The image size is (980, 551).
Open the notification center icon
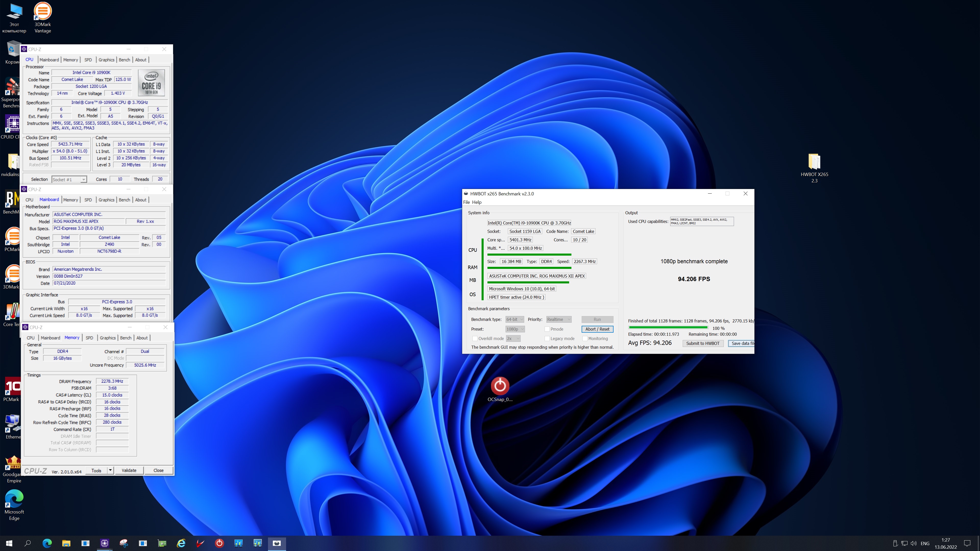(967, 543)
